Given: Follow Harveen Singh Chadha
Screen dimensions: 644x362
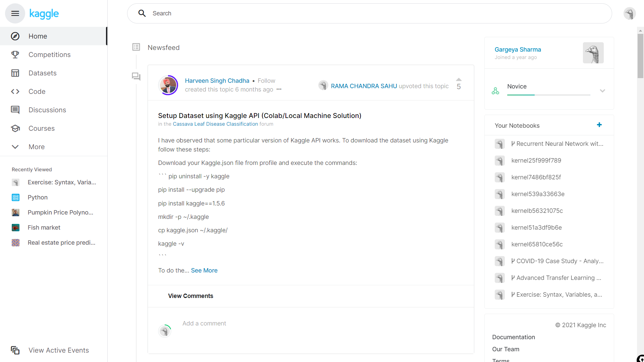Looking at the screenshot, I should (266, 81).
